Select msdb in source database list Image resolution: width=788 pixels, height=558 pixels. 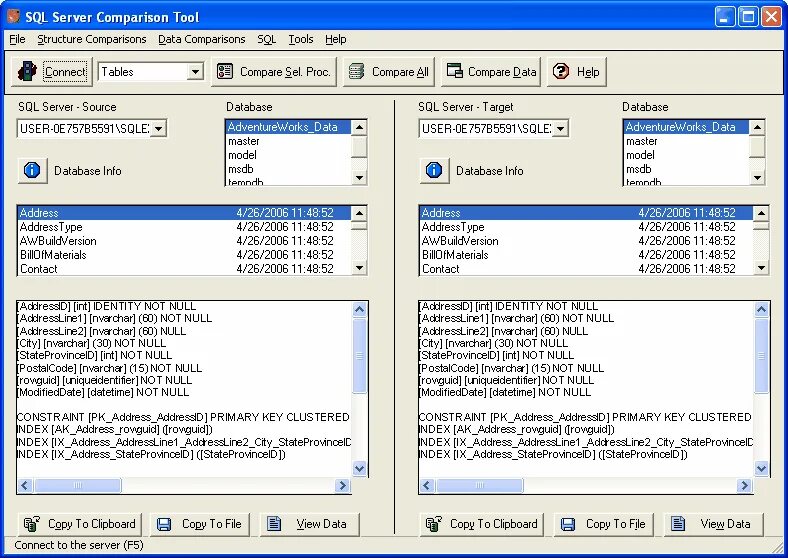(x=288, y=169)
